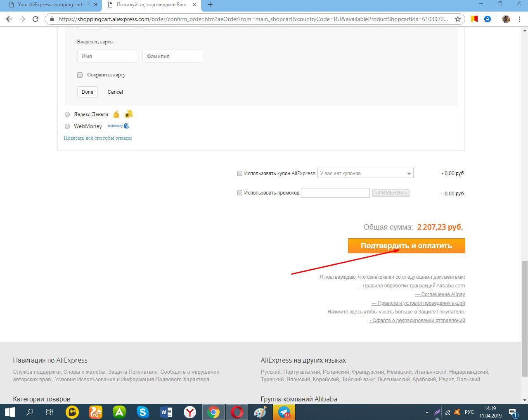528x420 pixels.
Task: Click the promo code input field
Action: point(335,193)
